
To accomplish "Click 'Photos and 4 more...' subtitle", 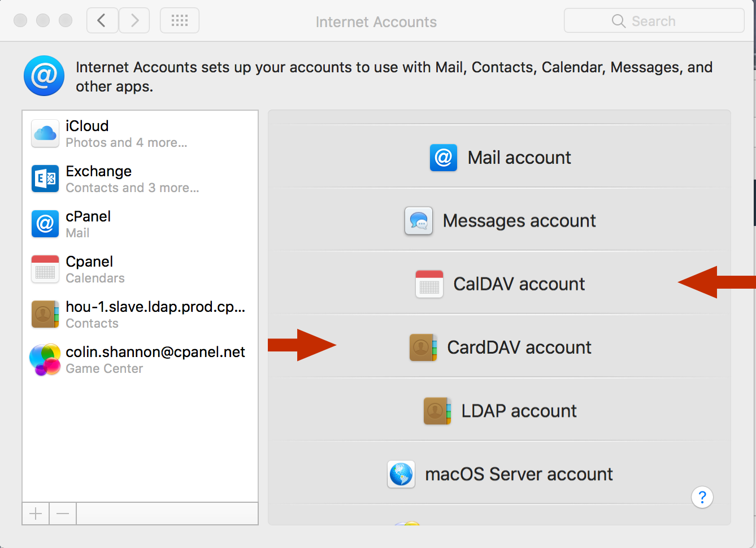I will [127, 142].
